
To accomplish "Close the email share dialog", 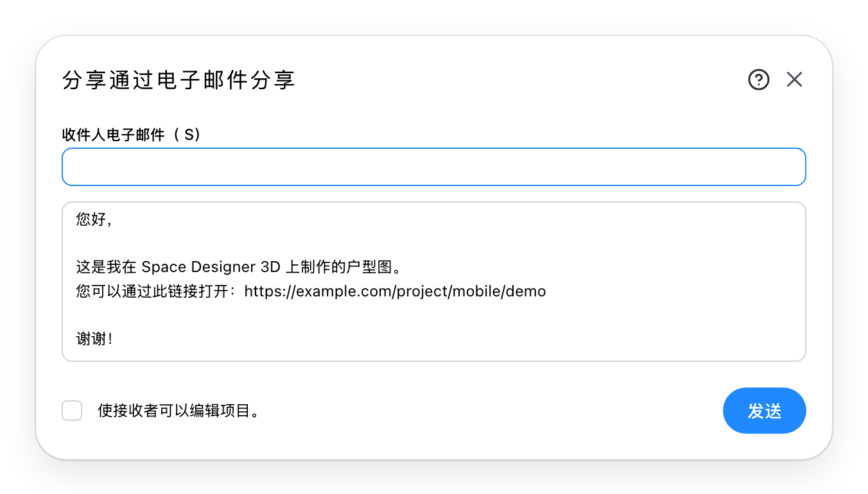I will (795, 80).
